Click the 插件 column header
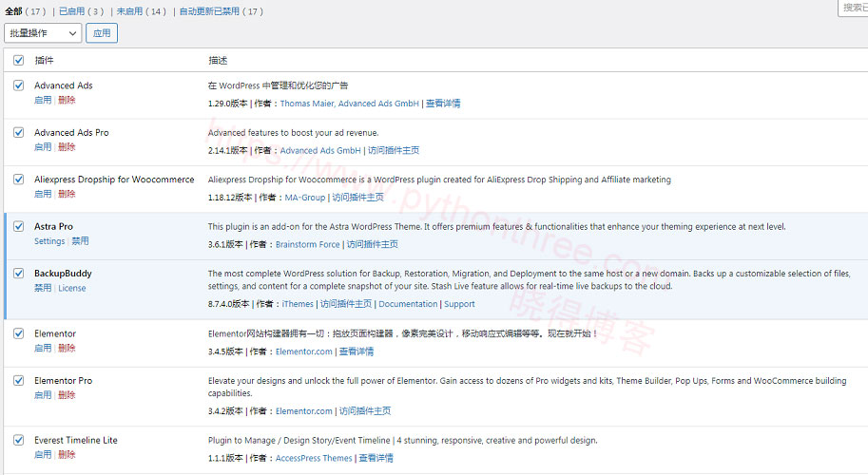 [x=45, y=60]
